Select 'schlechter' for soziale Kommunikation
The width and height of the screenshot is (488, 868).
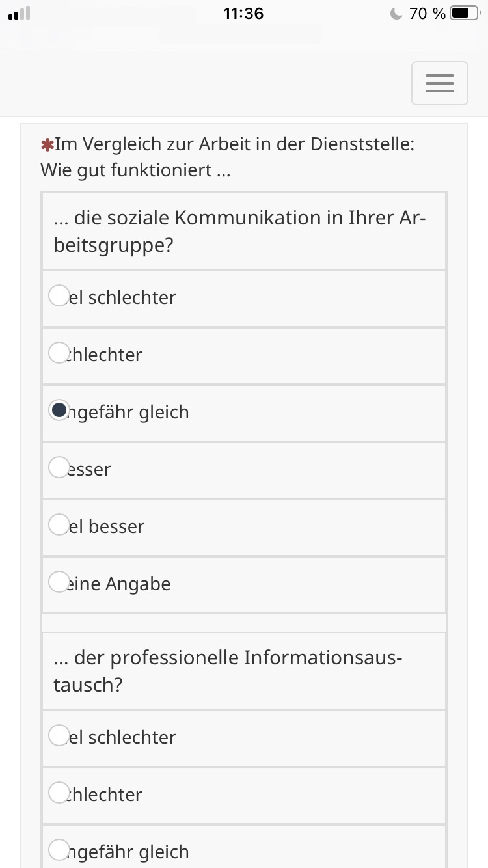(x=59, y=353)
